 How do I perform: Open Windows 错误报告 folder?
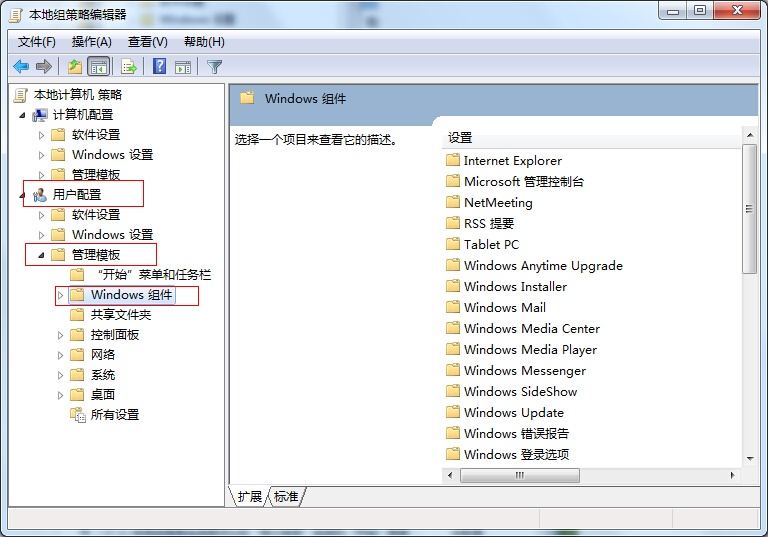516,433
